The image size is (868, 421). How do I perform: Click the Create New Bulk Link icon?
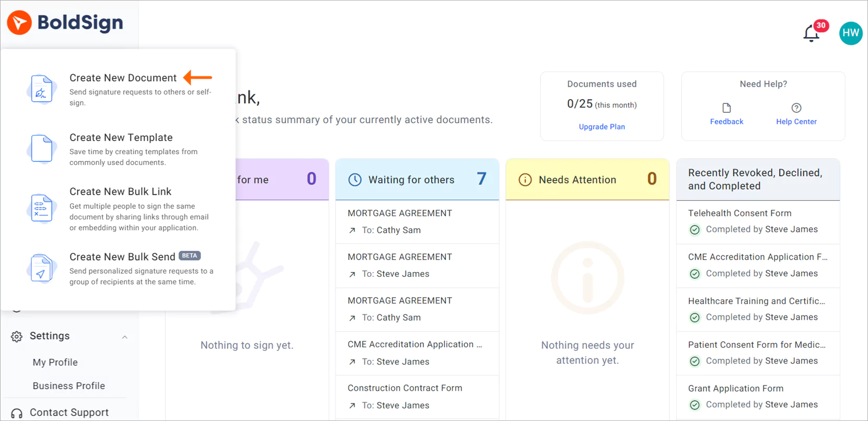coord(41,208)
